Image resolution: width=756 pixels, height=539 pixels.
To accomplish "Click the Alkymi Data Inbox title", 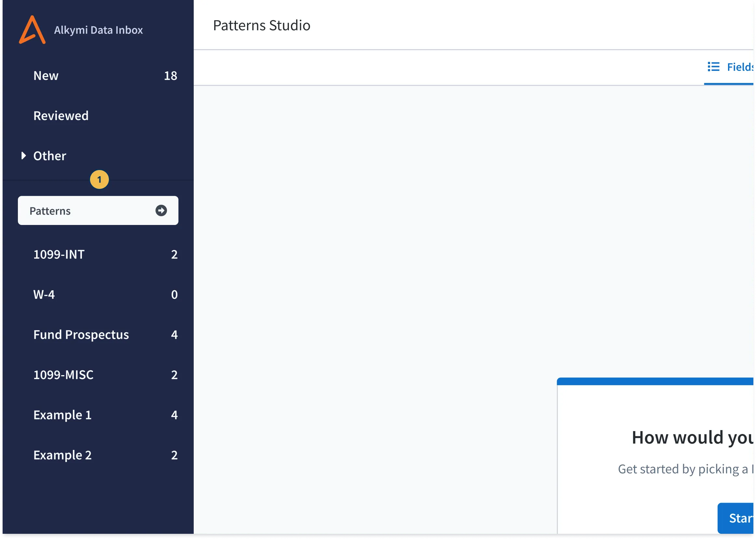I will tap(98, 30).
